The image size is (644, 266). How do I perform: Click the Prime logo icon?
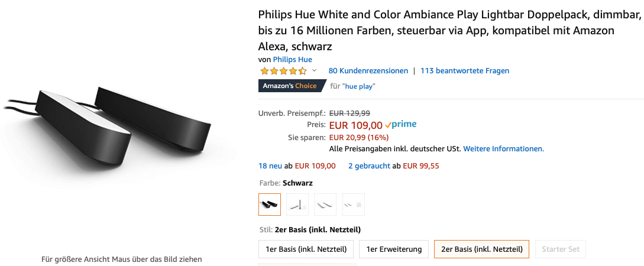[401, 125]
